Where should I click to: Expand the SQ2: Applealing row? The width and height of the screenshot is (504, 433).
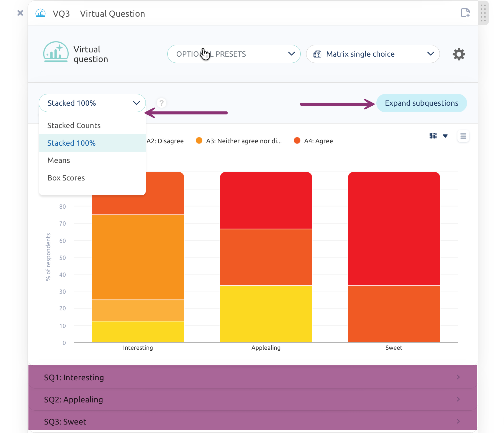253,399
